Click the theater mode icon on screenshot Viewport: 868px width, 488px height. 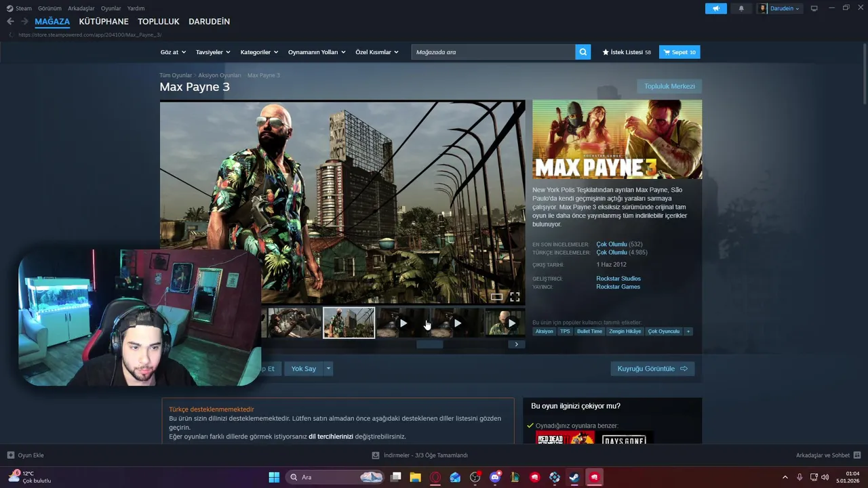coord(497,297)
